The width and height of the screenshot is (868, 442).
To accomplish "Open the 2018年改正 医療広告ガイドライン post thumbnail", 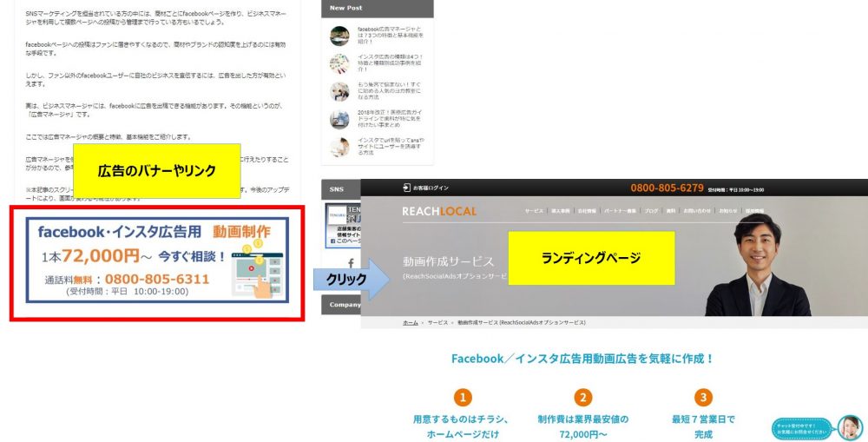I will [x=339, y=119].
